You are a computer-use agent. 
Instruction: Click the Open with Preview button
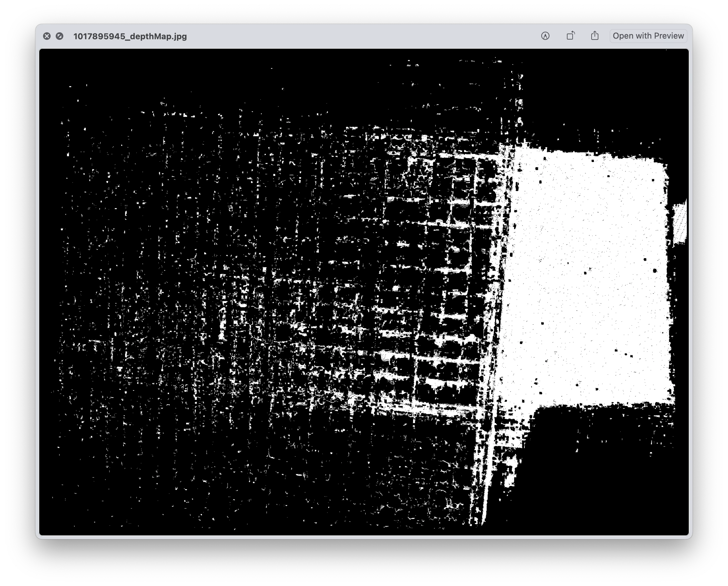(x=648, y=36)
